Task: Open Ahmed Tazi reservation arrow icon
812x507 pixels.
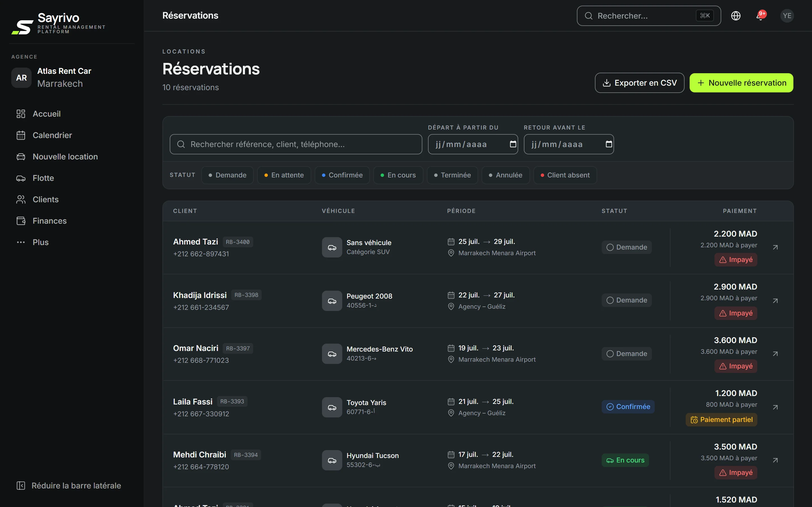Action: (775, 248)
